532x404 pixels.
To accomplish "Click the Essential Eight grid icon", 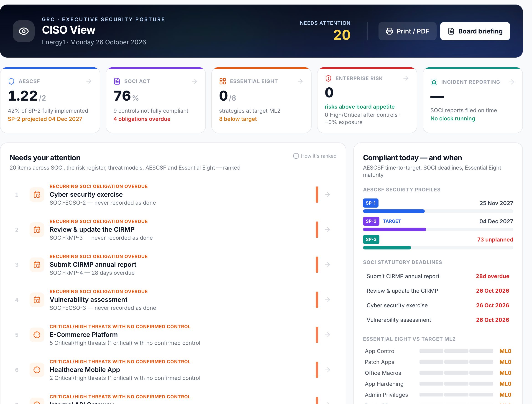I will (x=223, y=81).
